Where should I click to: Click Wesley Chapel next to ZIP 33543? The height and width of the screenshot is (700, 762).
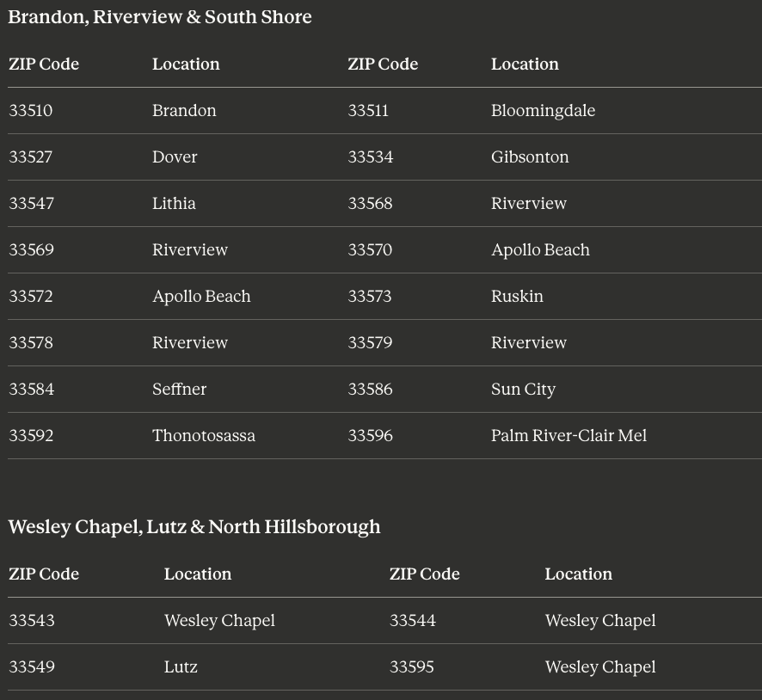click(x=219, y=621)
